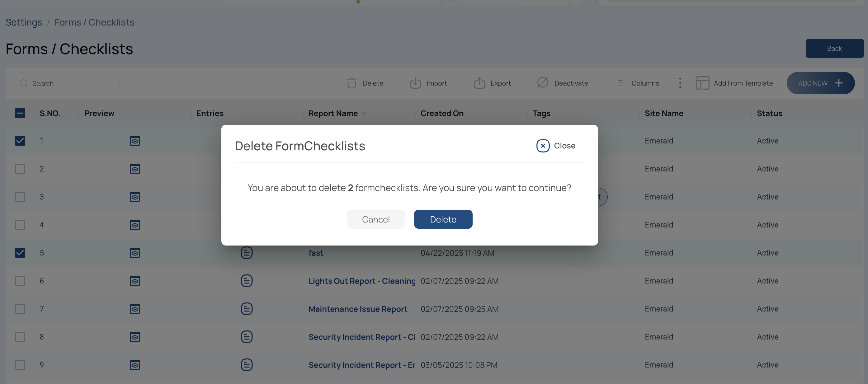The width and height of the screenshot is (868, 384).
Task: Cancel the delete confirmation dialog
Action: pyautogui.click(x=376, y=219)
